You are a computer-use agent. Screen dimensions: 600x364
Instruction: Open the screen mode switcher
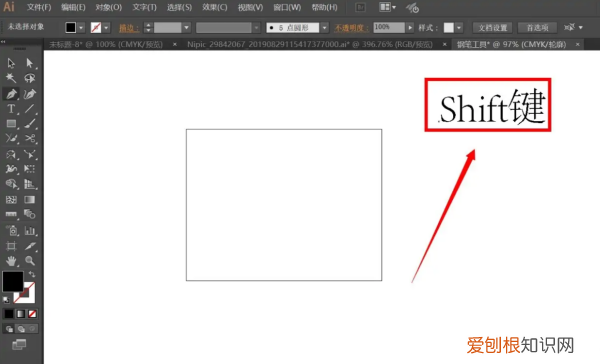[19, 344]
